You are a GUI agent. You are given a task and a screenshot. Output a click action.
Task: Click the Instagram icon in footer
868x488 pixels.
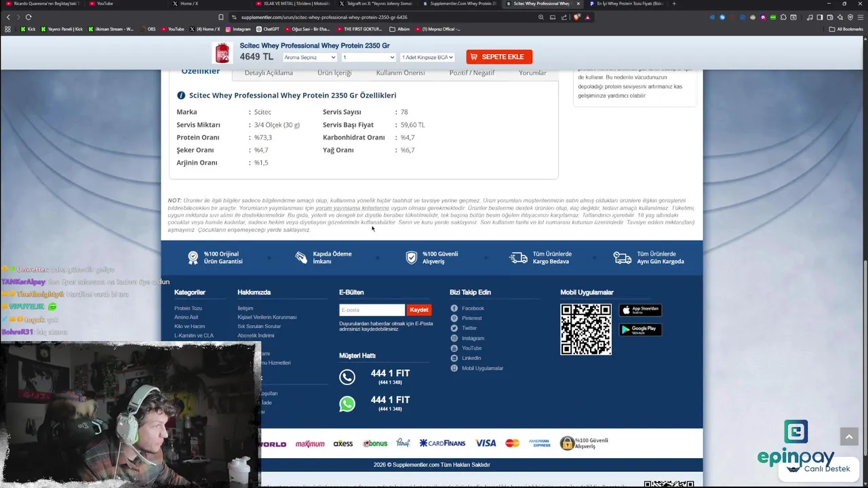pyautogui.click(x=454, y=338)
